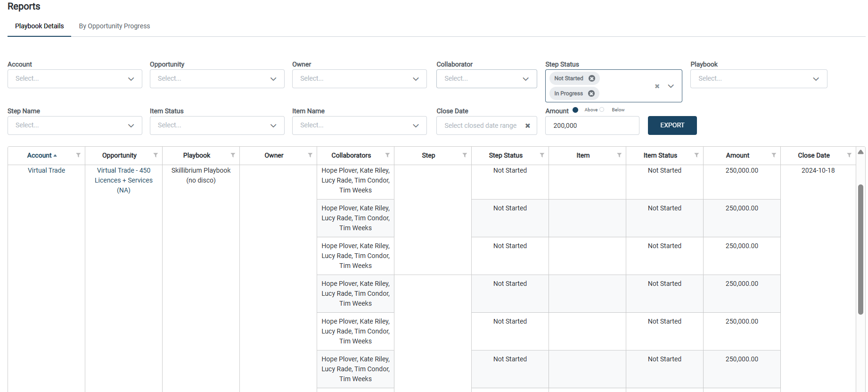Remove the Not Started status chip
Screen dimensions: 868x392
coord(592,78)
